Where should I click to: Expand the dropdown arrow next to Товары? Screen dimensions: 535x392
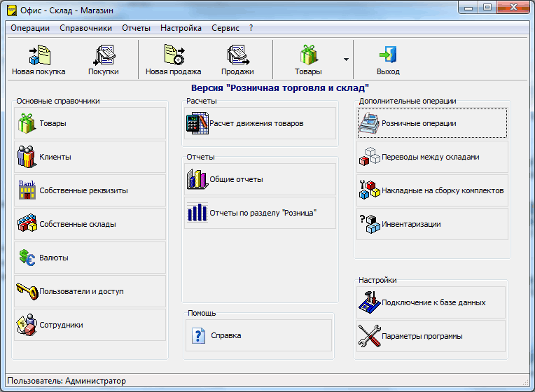click(x=346, y=59)
